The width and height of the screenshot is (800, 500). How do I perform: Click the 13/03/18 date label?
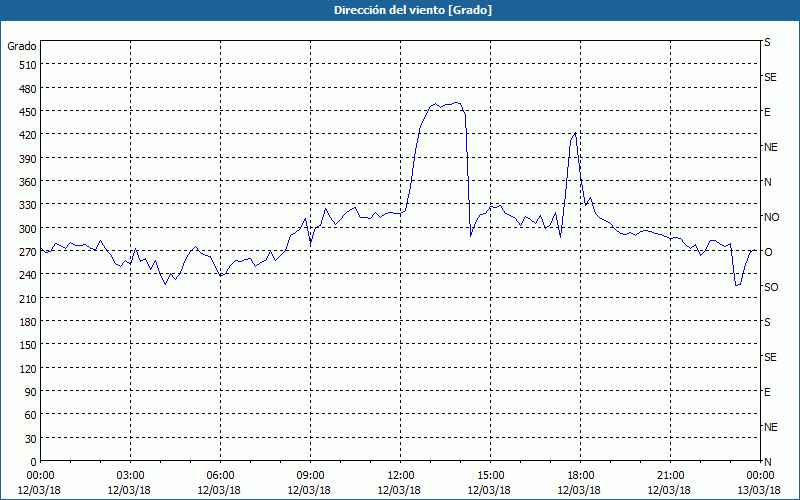[x=759, y=490]
